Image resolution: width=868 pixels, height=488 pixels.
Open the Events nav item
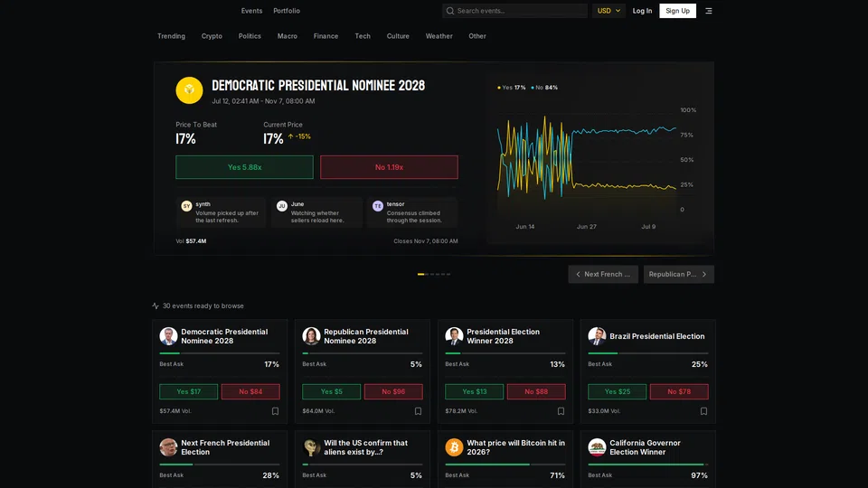pos(251,11)
